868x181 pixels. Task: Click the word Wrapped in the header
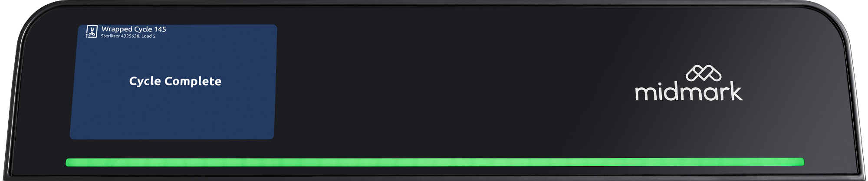tap(117, 29)
